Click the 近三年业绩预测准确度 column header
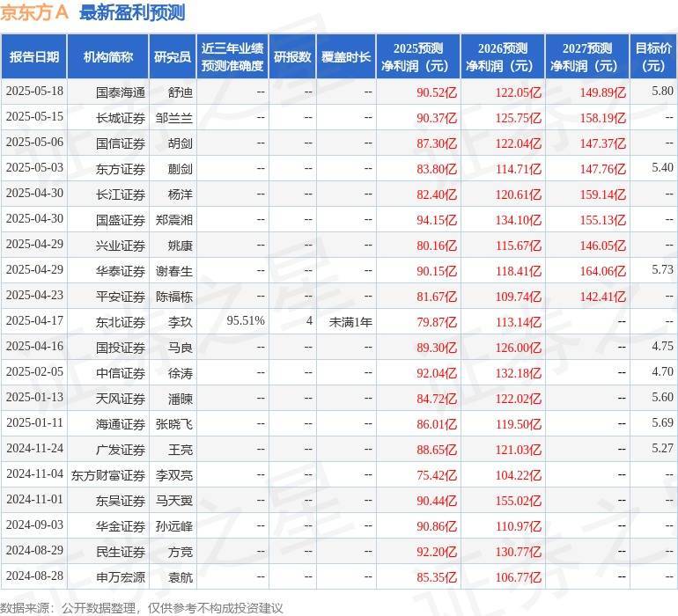This screenshot has height=616, width=678. (232, 56)
